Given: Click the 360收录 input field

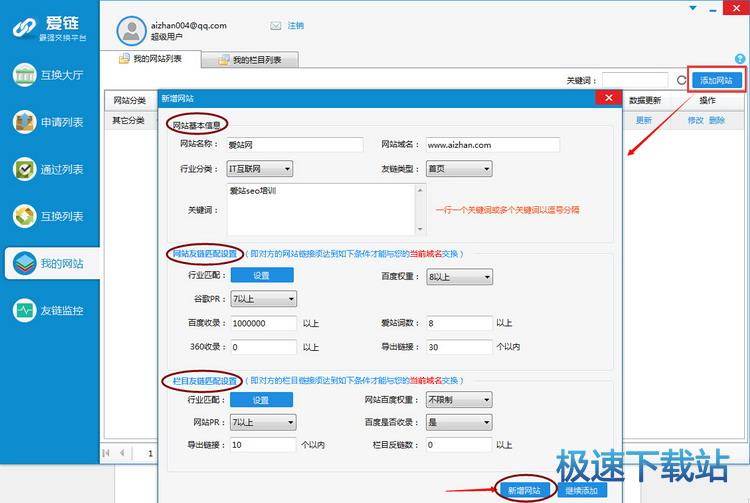Looking at the screenshot, I should point(264,347).
